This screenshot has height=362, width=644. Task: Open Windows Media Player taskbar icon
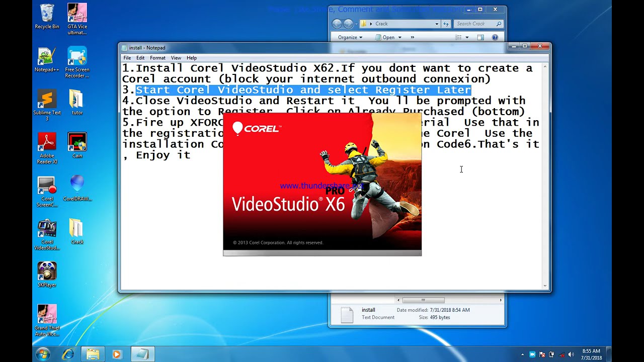117,354
